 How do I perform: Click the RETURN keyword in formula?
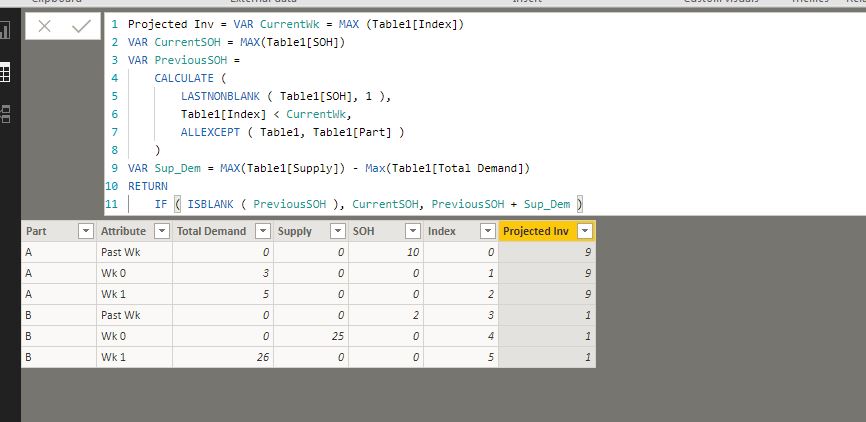pyautogui.click(x=147, y=186)
